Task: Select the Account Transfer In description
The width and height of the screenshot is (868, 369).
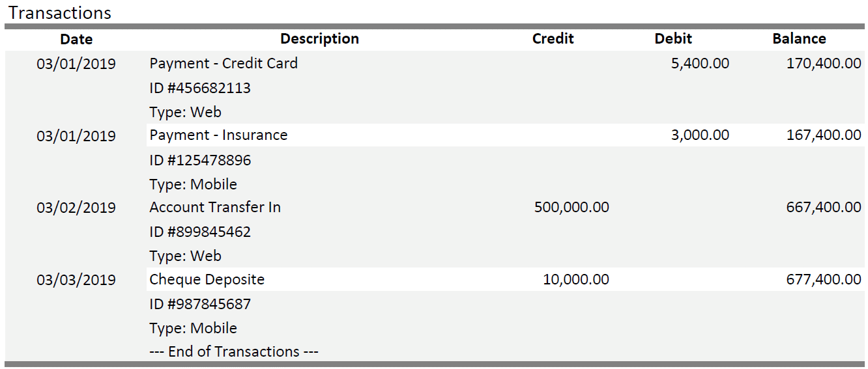Action: click(x=215, y=208)
